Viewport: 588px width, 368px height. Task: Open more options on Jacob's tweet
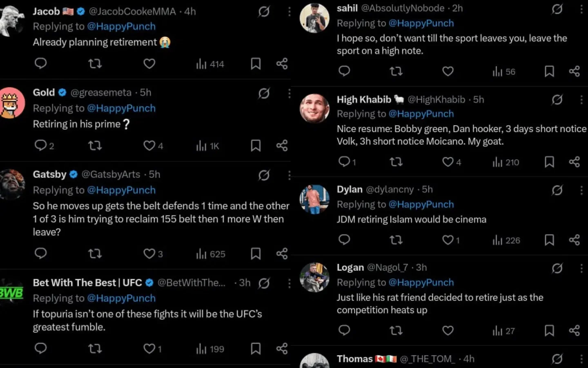(289, 11)
